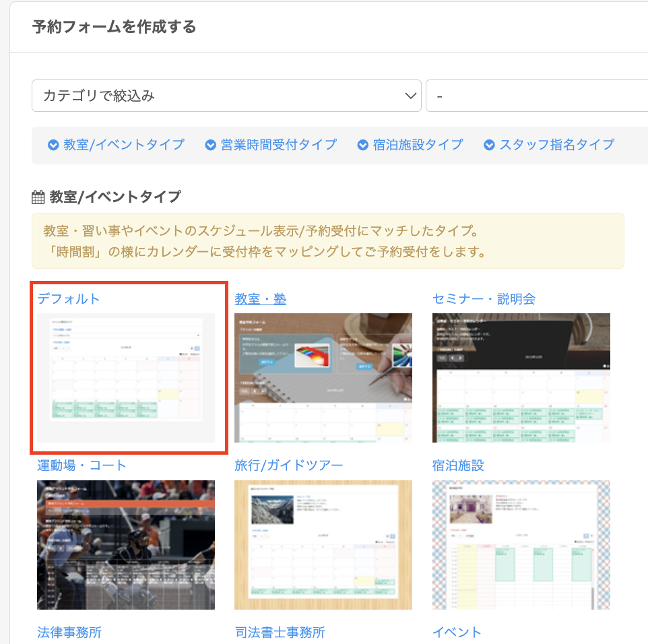Viewport: 648px width, 644px height.
Task: Open the 法律事務所 template link
Action: point(69,633)
